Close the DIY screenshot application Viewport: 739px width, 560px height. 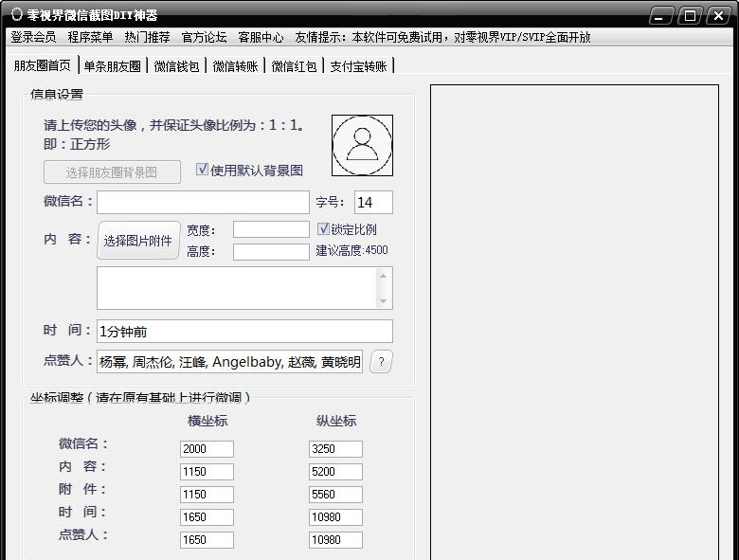click(x=718, y=16)
